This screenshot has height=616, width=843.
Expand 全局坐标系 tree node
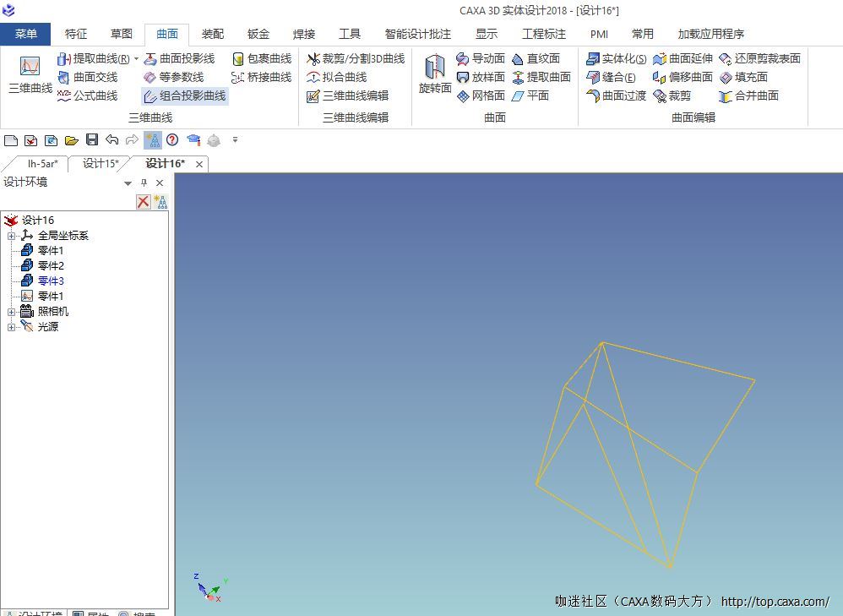pyautogui.click(x=11, y=236)
